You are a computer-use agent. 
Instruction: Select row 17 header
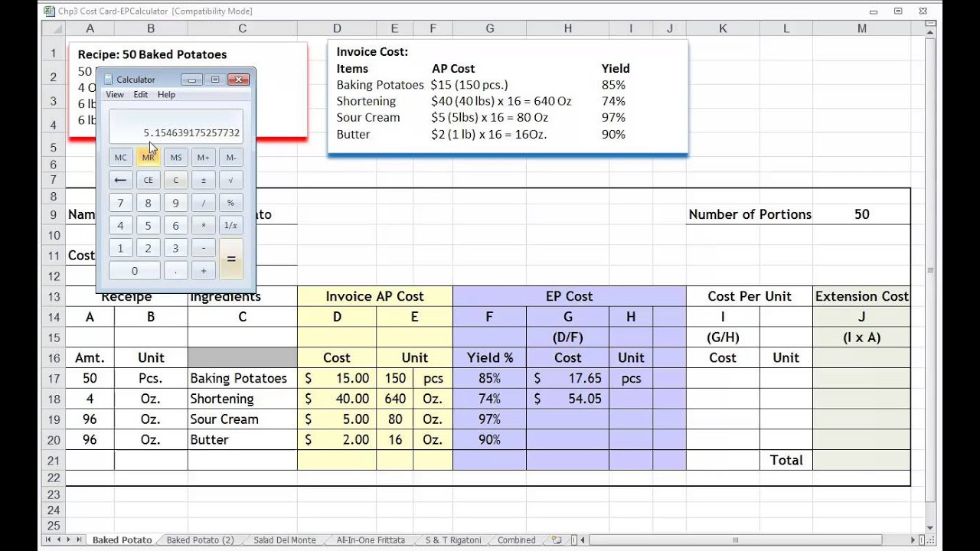(x=54, y=378)
